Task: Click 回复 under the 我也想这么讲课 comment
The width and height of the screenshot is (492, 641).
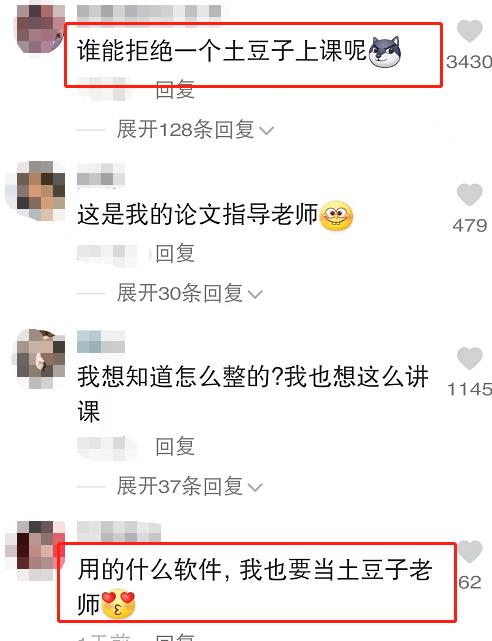Action: (175, 446)
